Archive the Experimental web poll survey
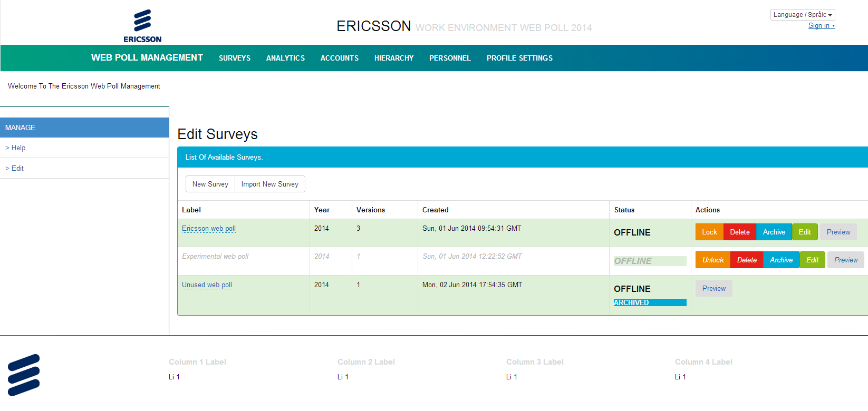Image resolution: width=868 pixels, height=411 pixels. tap(782, 260)
